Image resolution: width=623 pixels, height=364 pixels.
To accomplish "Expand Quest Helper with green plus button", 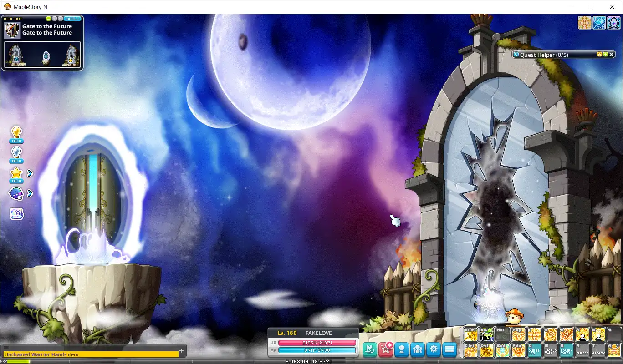I will click(x=605, y=55).
